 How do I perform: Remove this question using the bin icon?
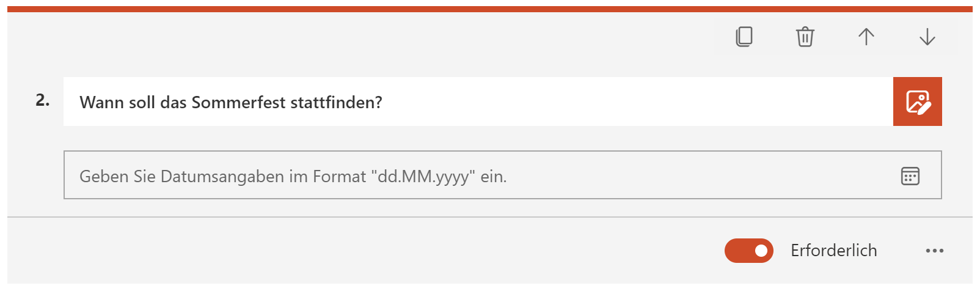click(805, 37)
